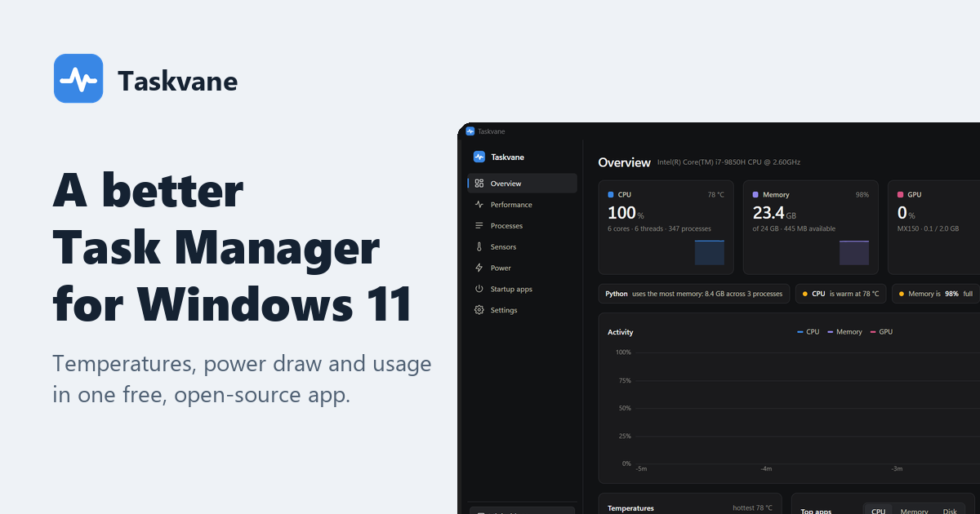The height and width of the screenshot is (514, 980).
Task: Click the CPU card's mini usage graph
Action: click(x=710, y=252)
